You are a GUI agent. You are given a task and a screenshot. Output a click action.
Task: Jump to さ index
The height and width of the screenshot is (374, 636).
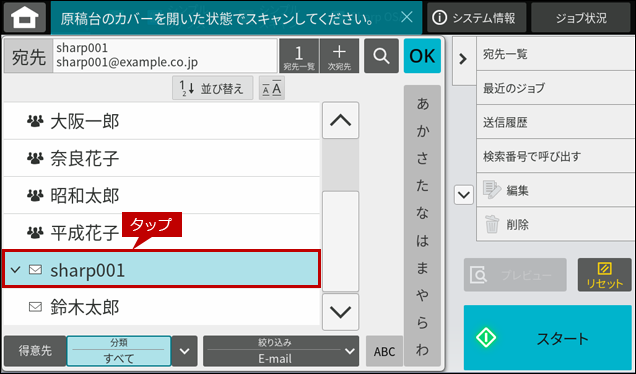tap(422, 158)
